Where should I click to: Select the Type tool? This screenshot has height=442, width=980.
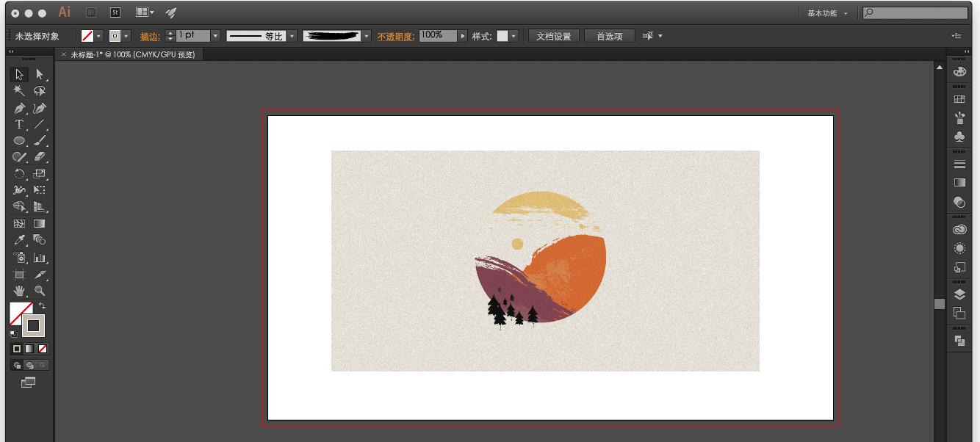click(x=18, y=125)
